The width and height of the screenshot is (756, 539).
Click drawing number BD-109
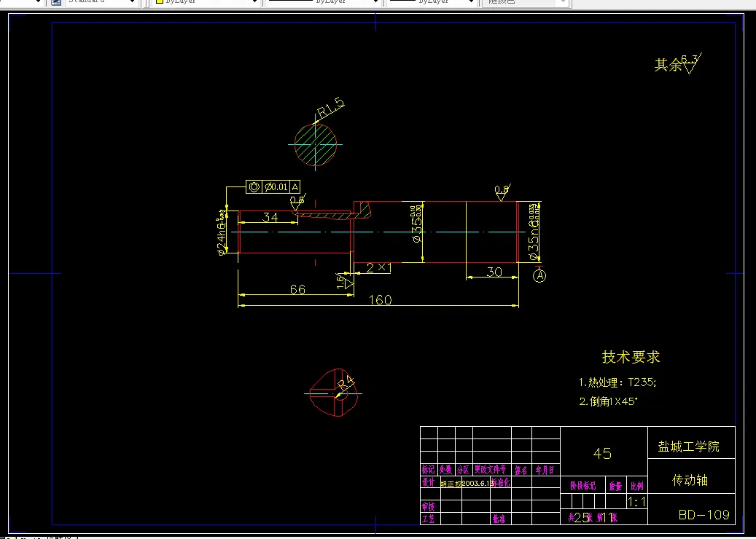point(704,515)
